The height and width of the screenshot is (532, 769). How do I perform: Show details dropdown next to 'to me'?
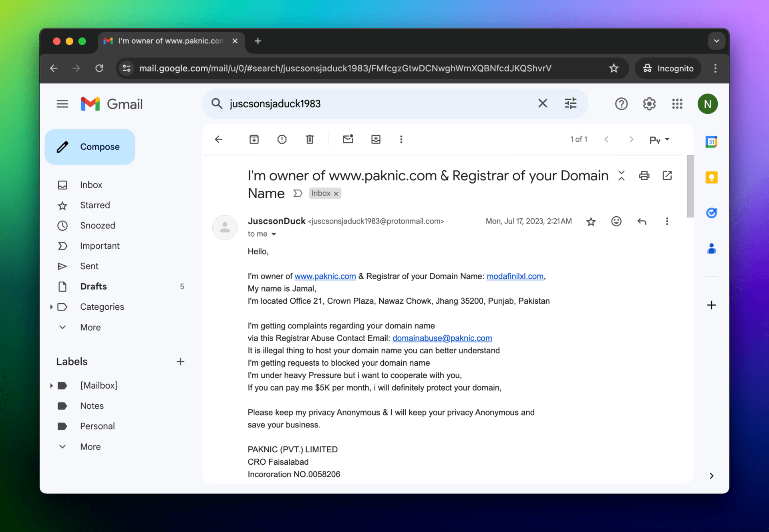tap(274, 234)
